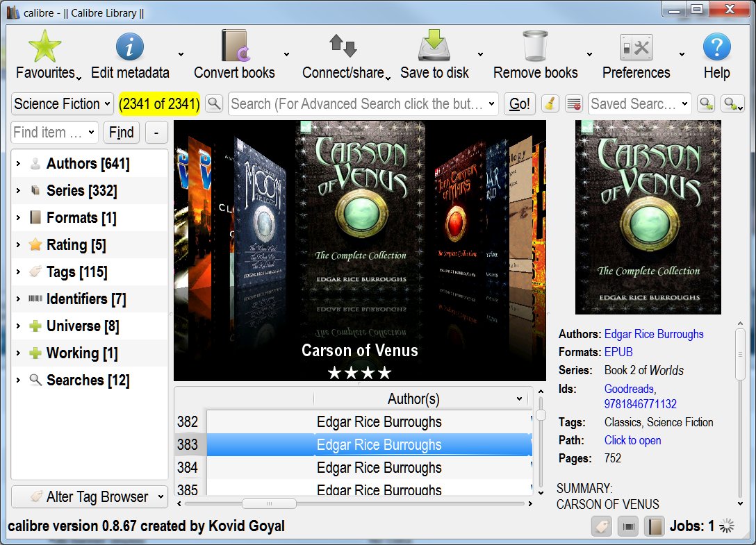This screenshot has height=545, width=756.
Task: Click the (2341 of 2341) book count label
Action: click(x=159, y=103)
